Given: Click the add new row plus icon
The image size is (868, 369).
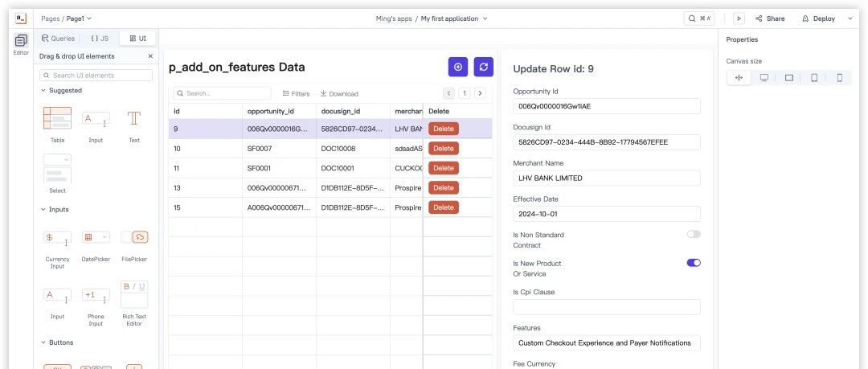Looking at the screenshot, I should tap(458, 67).
